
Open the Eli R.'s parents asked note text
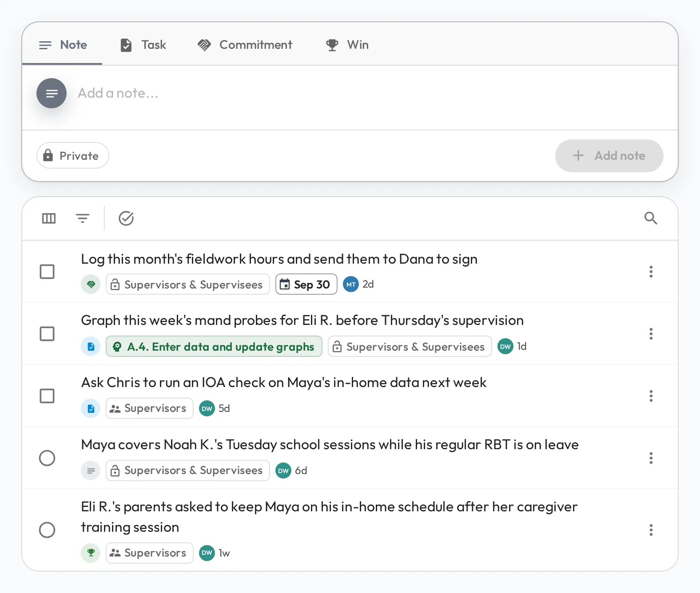point(329,517)
